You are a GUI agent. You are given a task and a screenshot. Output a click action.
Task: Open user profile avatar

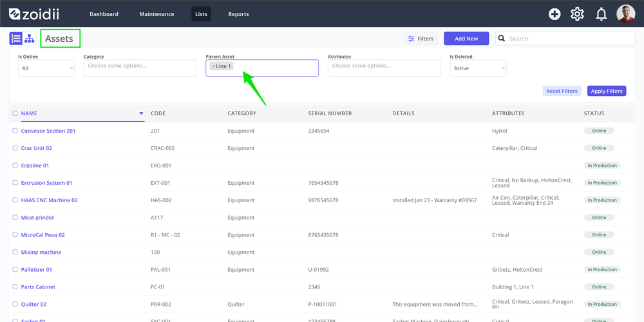click(625, 14)
